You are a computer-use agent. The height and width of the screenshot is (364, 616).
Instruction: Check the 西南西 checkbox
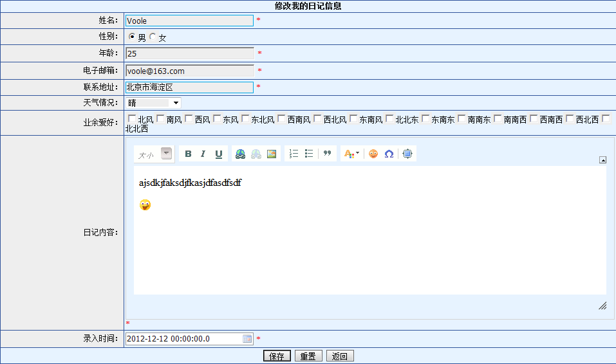[x=534, y=118]
